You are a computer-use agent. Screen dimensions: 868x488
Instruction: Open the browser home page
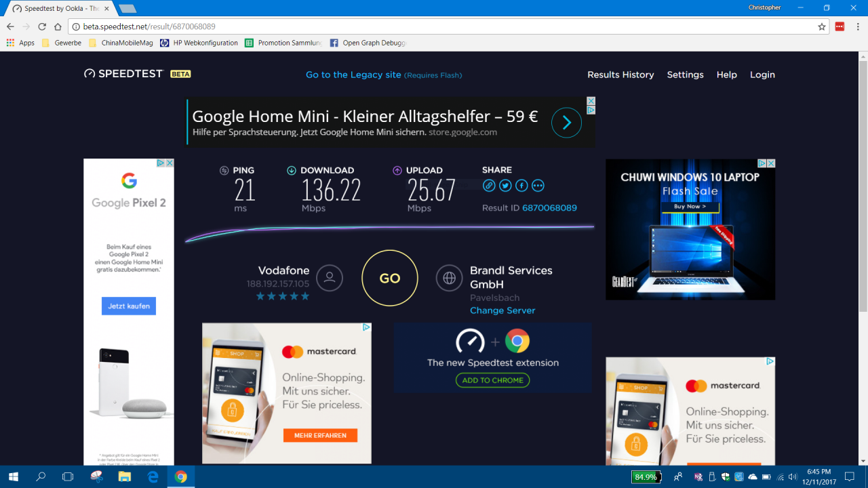click(x=58, y=26)
